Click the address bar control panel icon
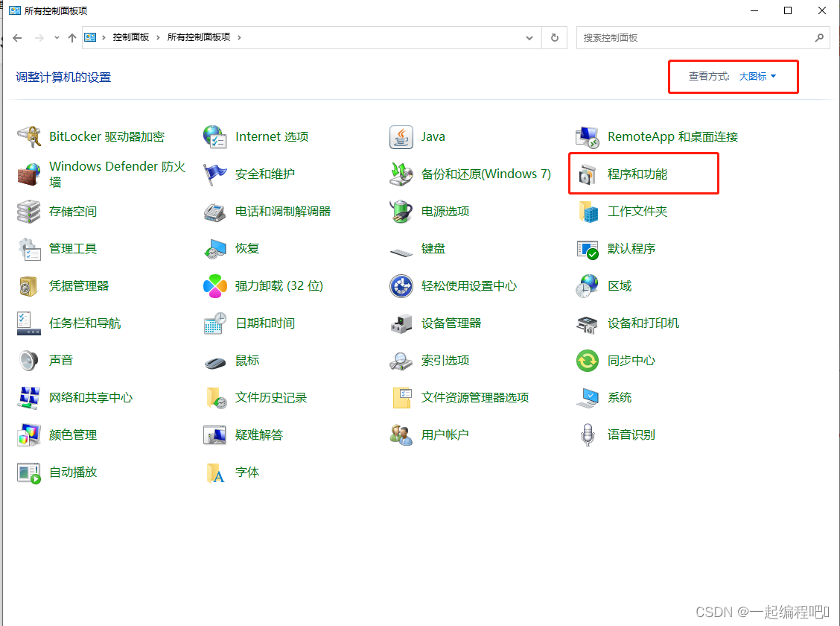Screen dimensions: 840x626 [x=90, y=37]
